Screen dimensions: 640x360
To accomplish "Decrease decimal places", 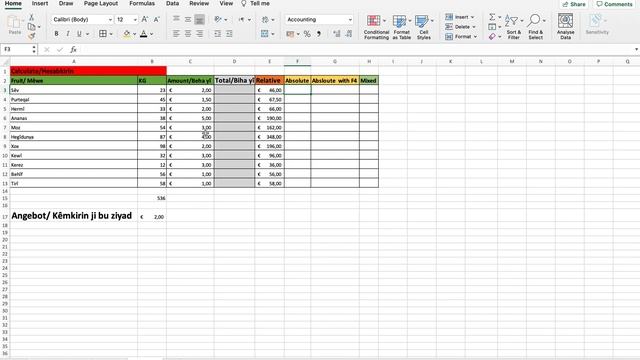I will coord(349,34).
